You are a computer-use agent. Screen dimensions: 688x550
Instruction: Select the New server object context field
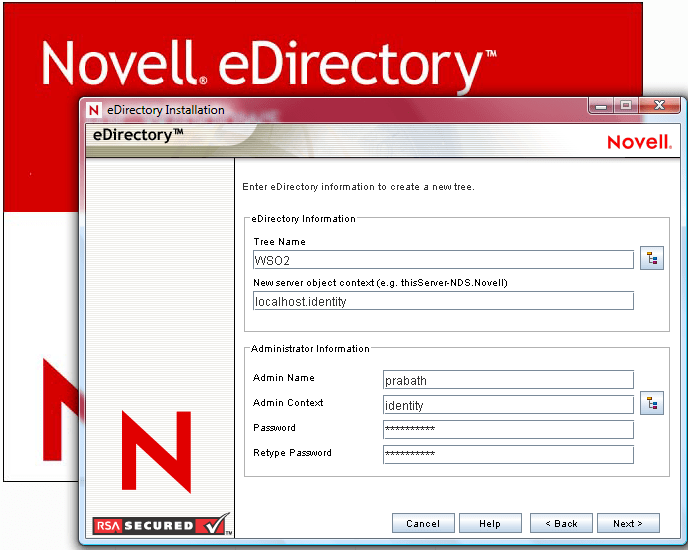tap(443, 301)
